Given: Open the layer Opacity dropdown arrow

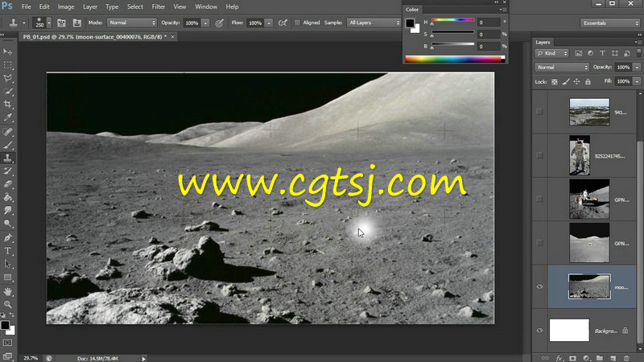Looking at the screenshot, I should click(x=637, y=68).
